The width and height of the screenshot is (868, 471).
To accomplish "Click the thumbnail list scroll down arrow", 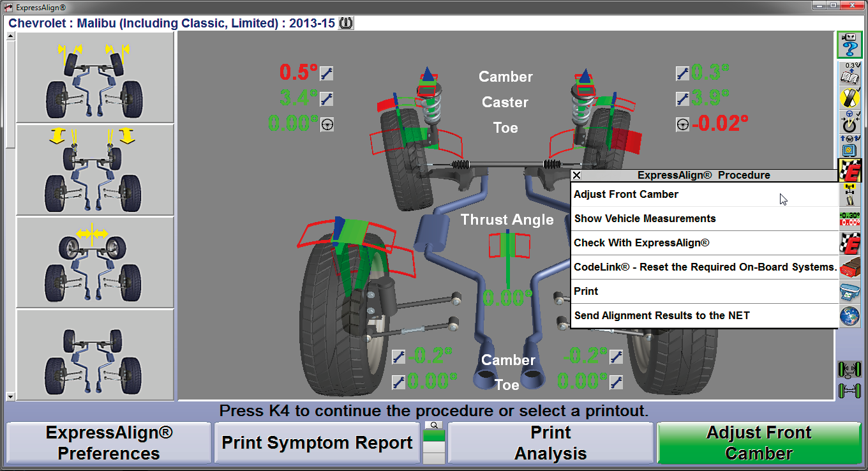I will (10, 396).
